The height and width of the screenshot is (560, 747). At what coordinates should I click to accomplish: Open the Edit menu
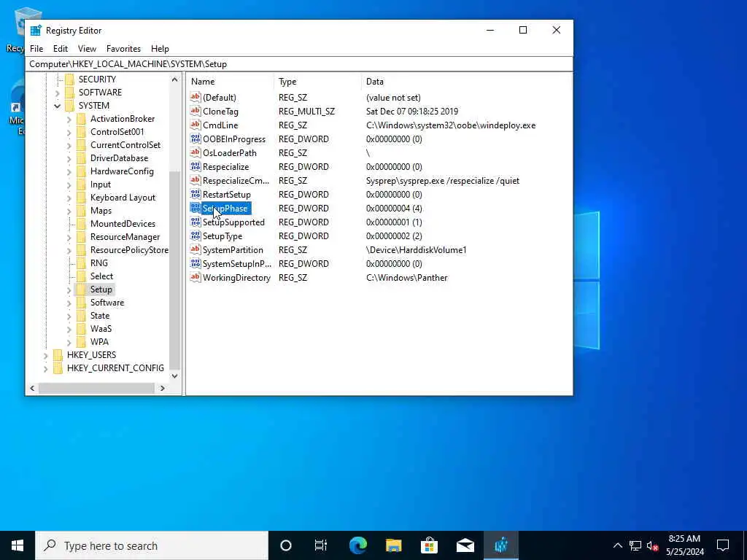[x=61, y=49]
